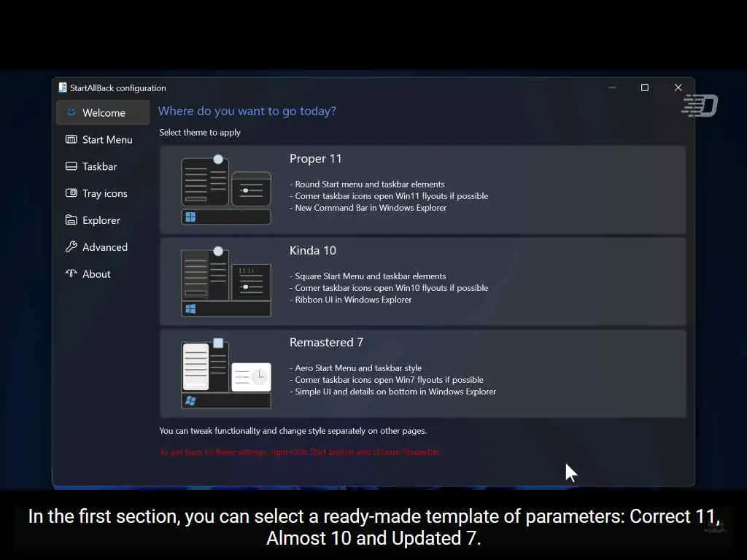Open the Explorer settings page
This screenshot has height=560, width=747.
point(103,220)
